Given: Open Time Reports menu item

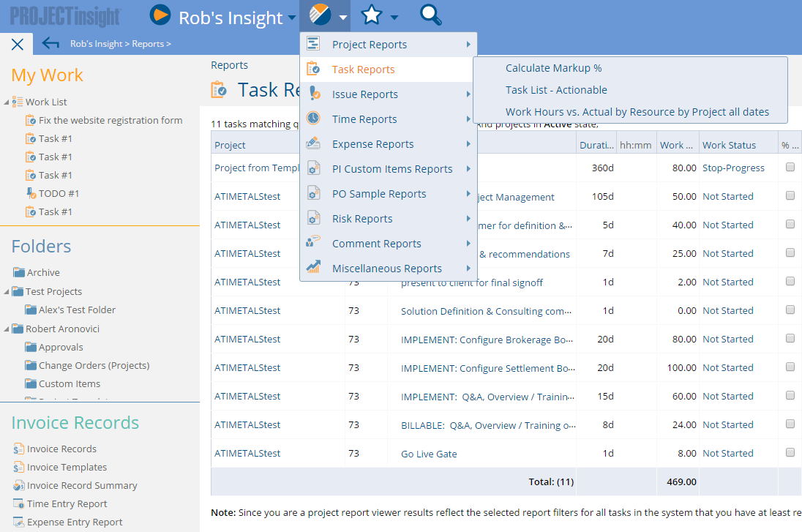Looking at the screenshot, I should tap(389, 119).
